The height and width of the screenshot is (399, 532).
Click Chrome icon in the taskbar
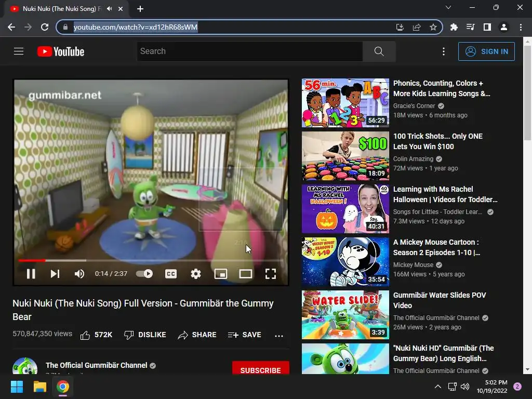(x=63, y=387)
